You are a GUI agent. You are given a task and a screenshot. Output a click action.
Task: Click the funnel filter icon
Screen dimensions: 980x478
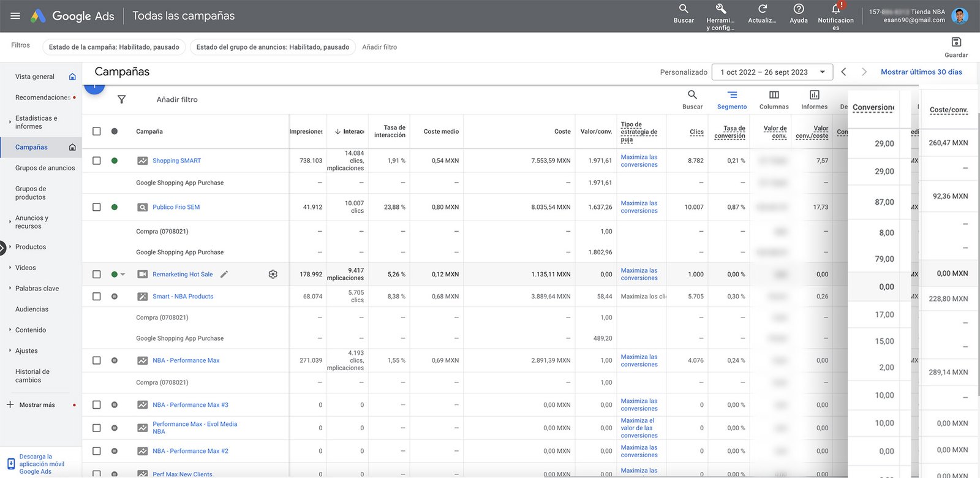(121, 99)
